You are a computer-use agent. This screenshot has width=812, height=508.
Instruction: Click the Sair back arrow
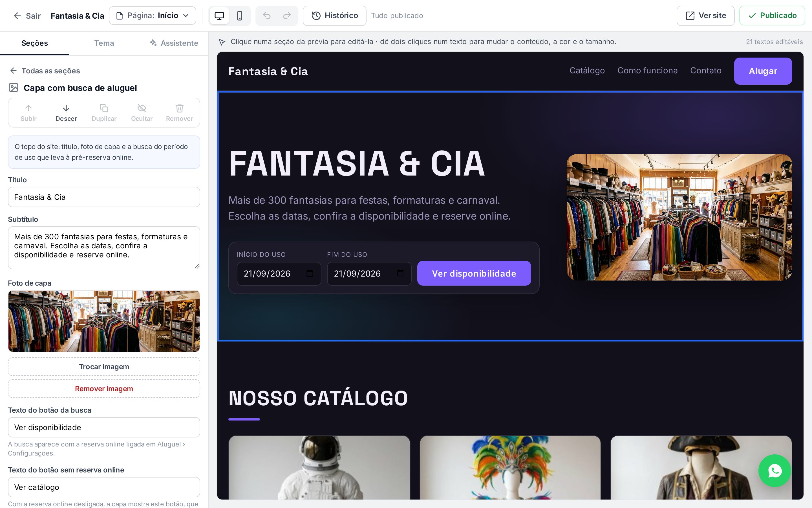point(17,16)
